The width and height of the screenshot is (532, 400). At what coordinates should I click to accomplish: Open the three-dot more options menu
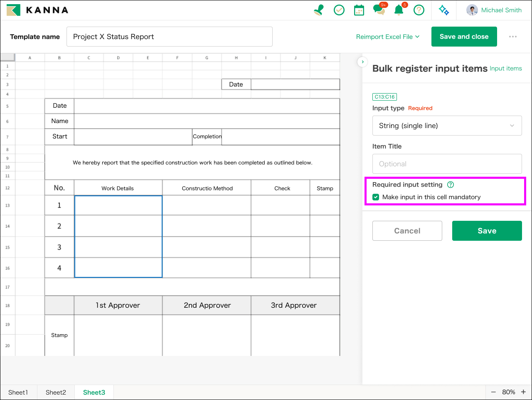(x=513, y=37)
